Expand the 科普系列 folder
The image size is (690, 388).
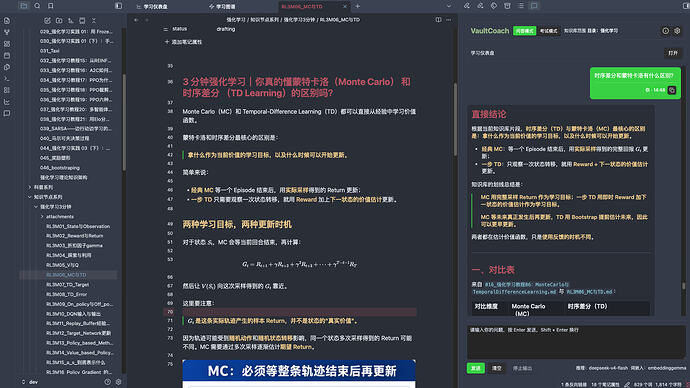(43, 187)
